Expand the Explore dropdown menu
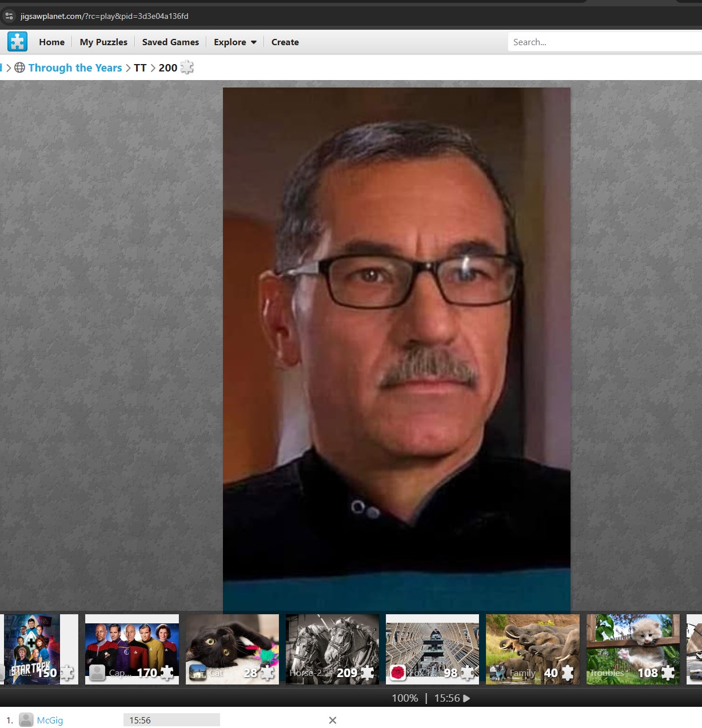This screenshot has width=702, height=728. click(235, 42)
